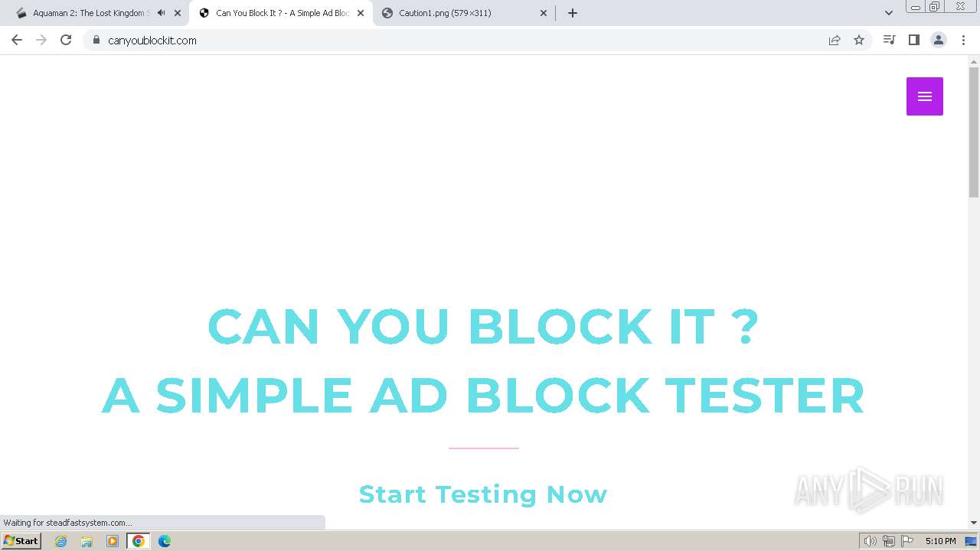Viewport: 980px width, 551px height.
Task: Launch Microsoft Edge from taskbar
Action: pyautogui.click(x=165, y=541)
